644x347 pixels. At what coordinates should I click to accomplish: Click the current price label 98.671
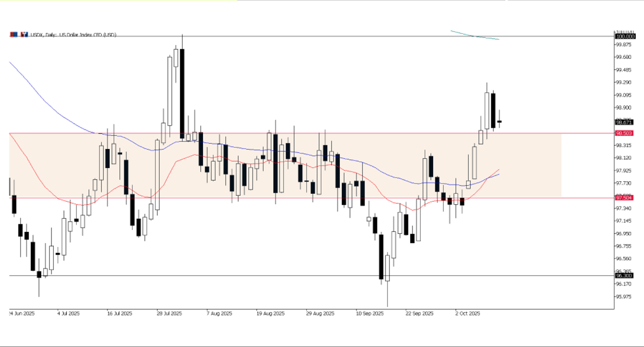(625, 122)
